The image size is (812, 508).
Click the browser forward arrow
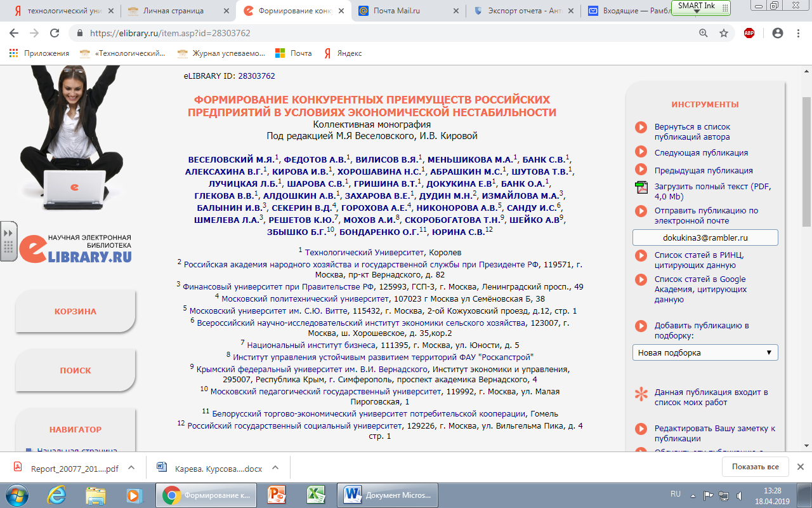(34, 33)
